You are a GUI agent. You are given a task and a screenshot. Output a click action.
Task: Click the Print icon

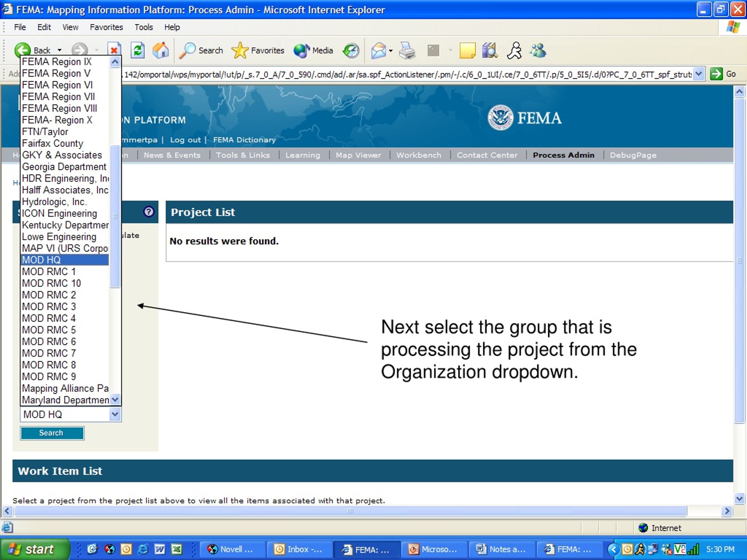click(407, 51)
